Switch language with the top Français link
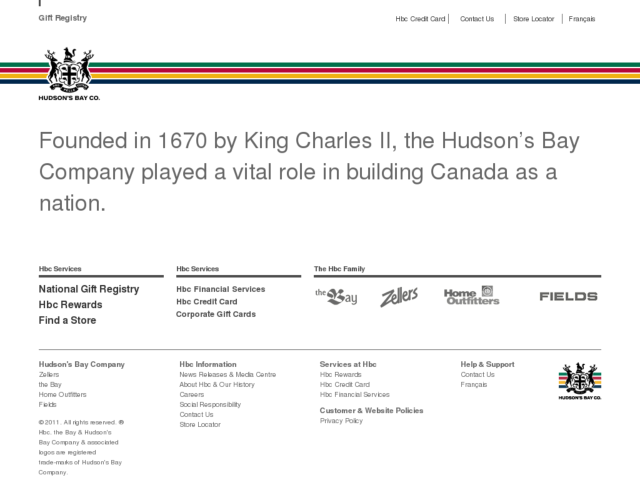This screenshot has height=480, width=640. pyautogui.click(x=582, y=19)
